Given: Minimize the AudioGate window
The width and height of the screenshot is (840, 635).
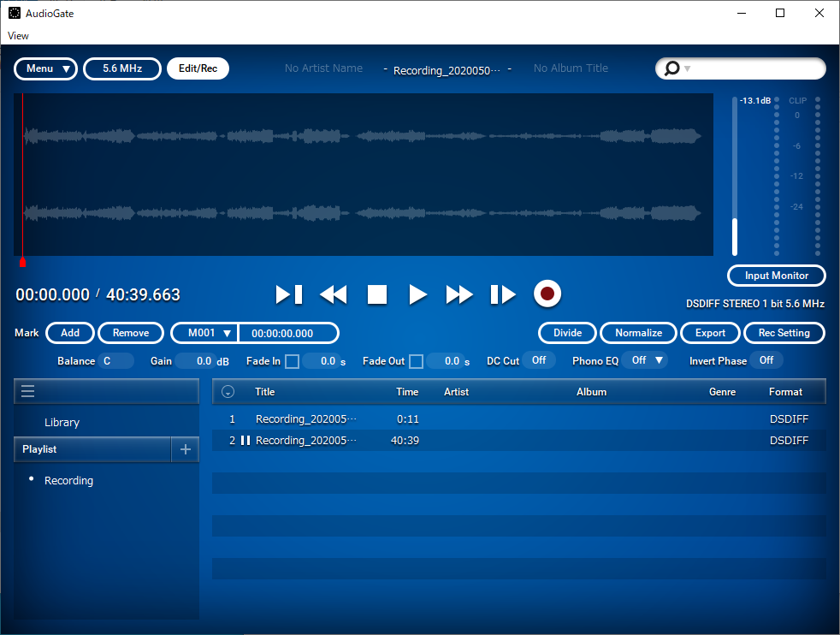Looking at the screenshot, I should (742, 13).
